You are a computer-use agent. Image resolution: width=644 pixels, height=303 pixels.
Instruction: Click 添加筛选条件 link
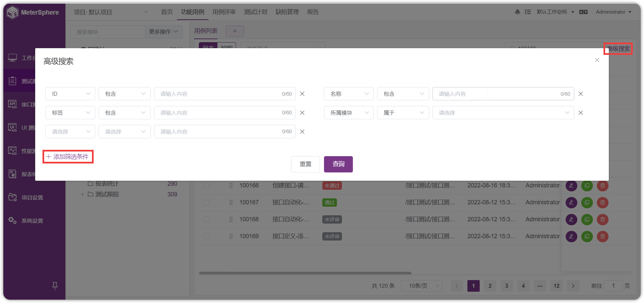coord(68,157)
